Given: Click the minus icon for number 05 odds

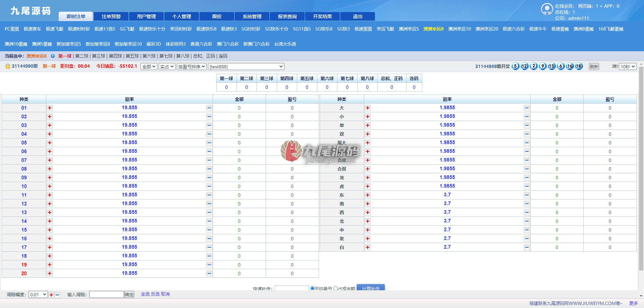Looking at the screenshot, I should tap(209, 143).
